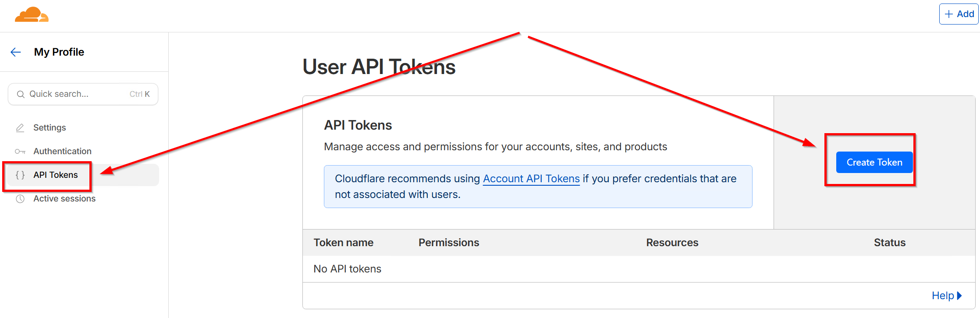This screenshot has width=980, height=318.
Task: Click the Cloudflare logo
Action: [x=32, y=14]
